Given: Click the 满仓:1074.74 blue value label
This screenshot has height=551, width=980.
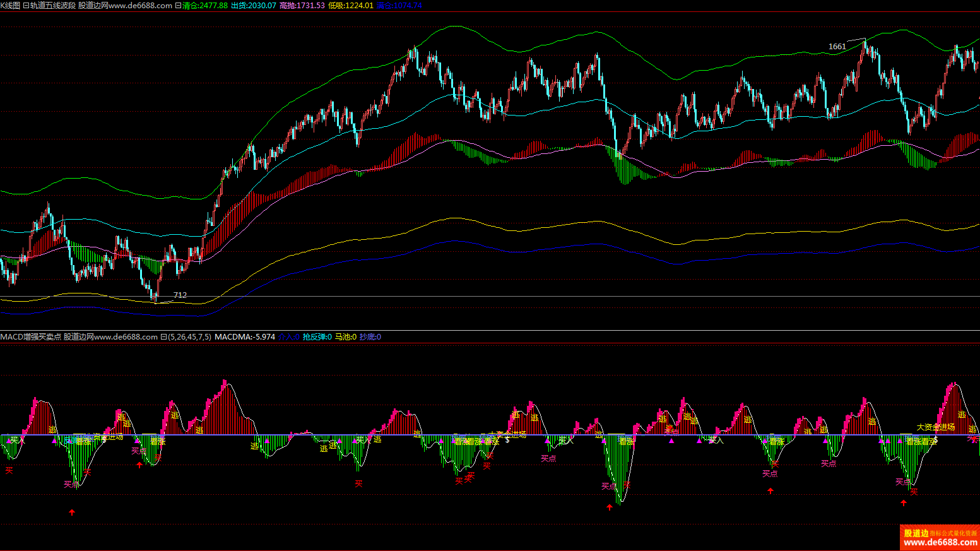Looking at the screenshot, I should click(x=399, y=6).
